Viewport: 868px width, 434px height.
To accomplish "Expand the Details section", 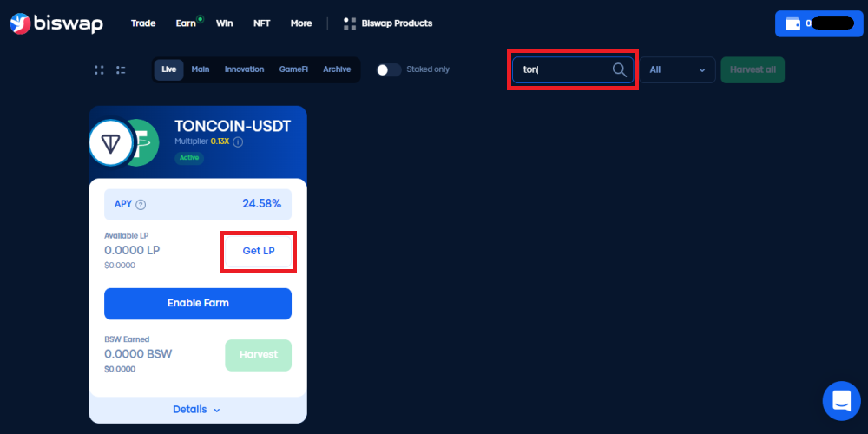I will (197, 410).
